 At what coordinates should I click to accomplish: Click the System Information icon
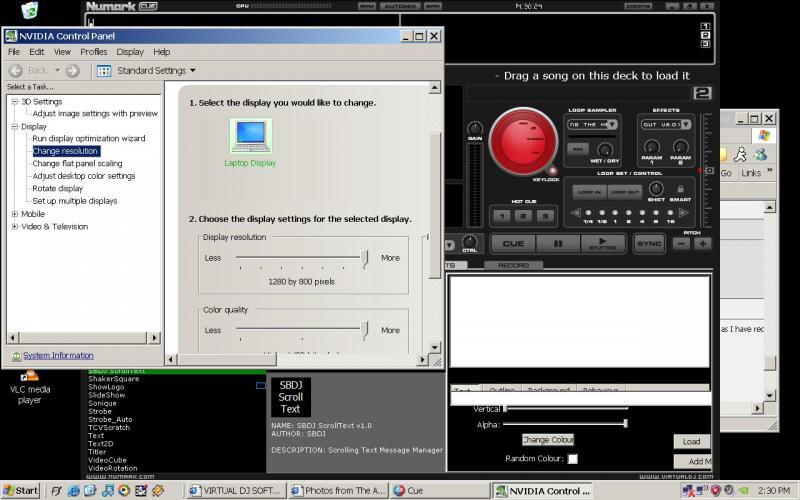click(16, 356)
